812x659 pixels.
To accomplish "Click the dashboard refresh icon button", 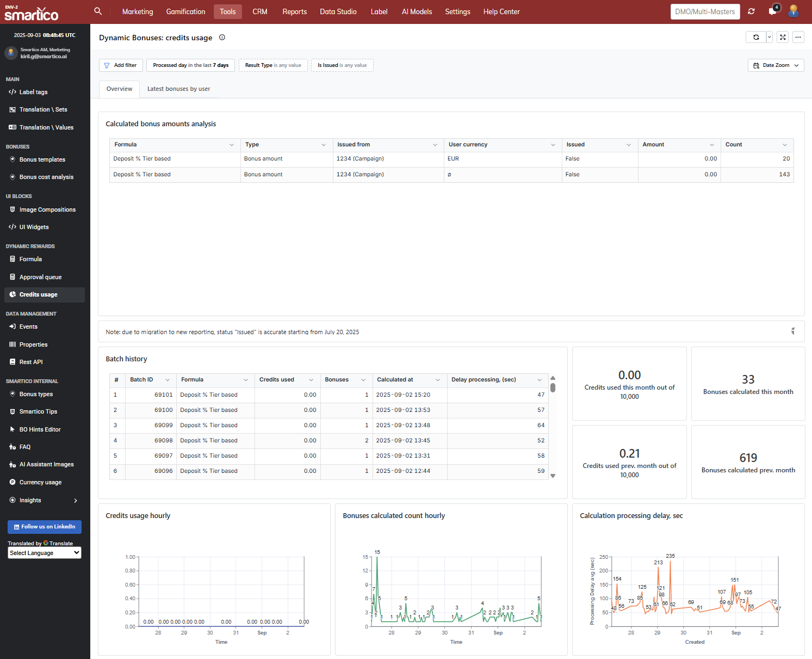I will pos(756,37).
